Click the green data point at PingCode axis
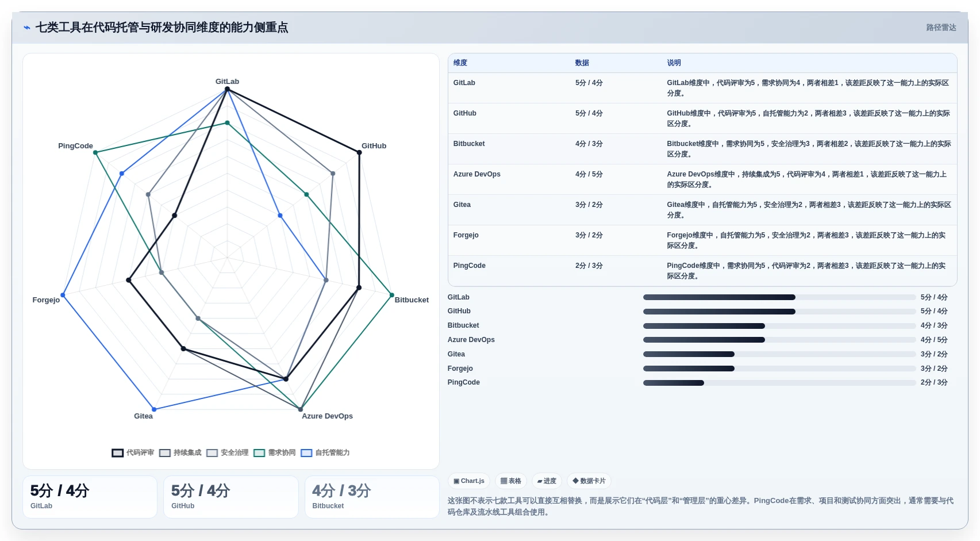Viewport: 980px width, 541px height. (x=95, y=152)
